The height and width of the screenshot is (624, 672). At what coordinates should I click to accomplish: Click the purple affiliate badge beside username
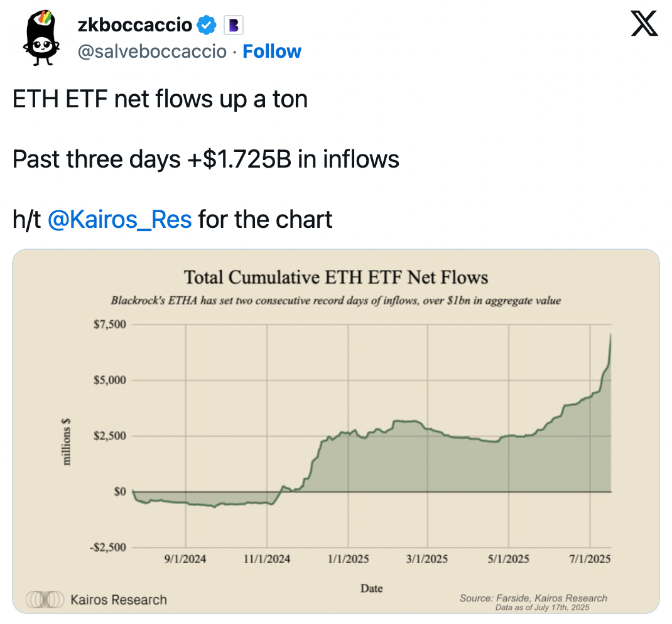[233, 25]
